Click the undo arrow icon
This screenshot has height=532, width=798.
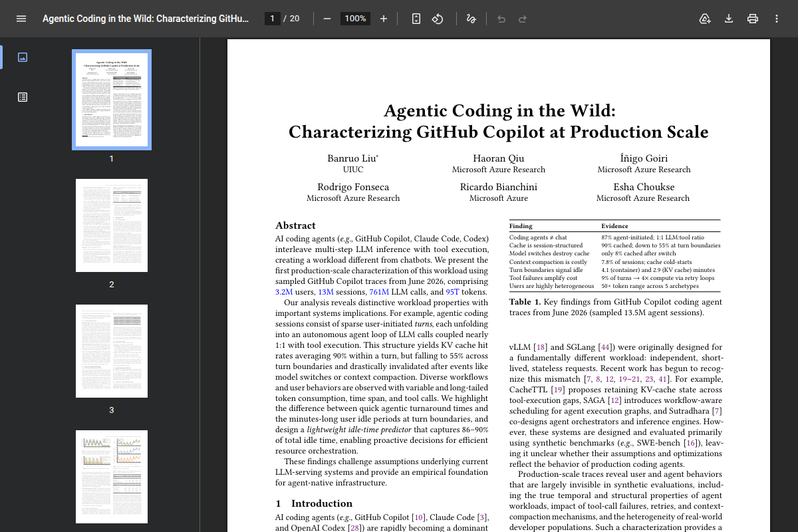(x=501, y=19)
